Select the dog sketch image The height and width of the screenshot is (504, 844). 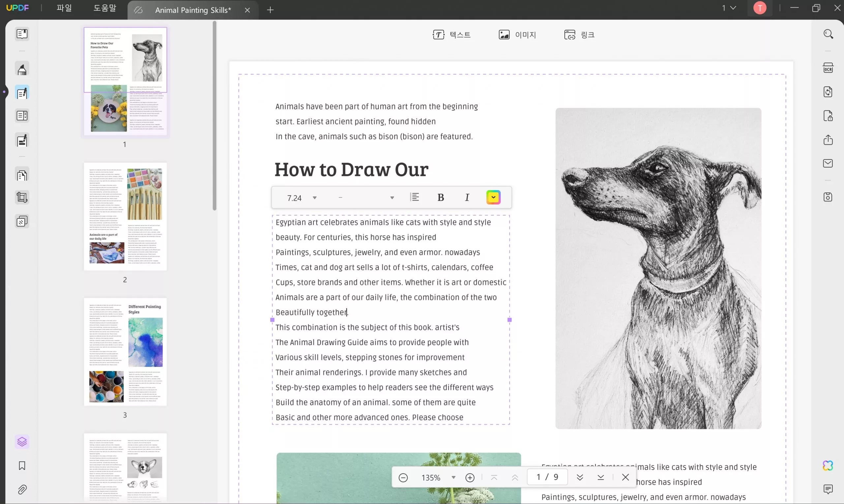(x=658, y=268)
